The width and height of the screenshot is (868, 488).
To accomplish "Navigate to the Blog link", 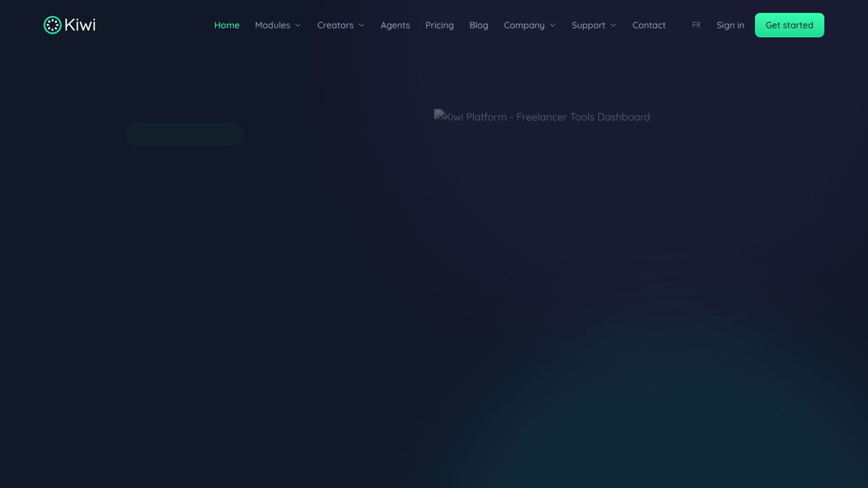I will (479, 25).
